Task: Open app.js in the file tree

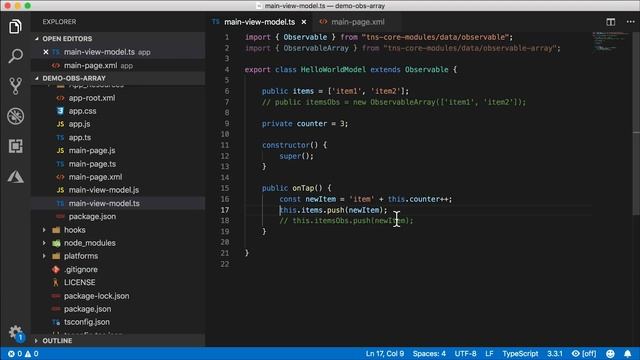Action: [x=79, y=124]
